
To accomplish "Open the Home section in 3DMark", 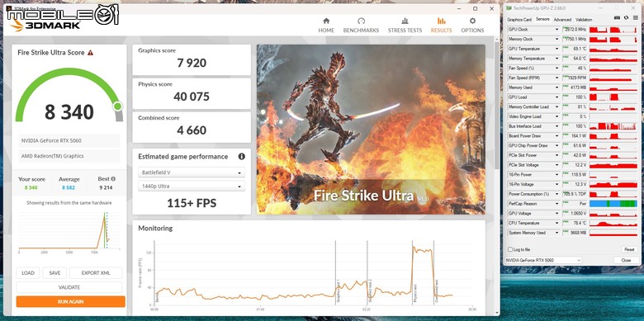I will click(326, 25).
